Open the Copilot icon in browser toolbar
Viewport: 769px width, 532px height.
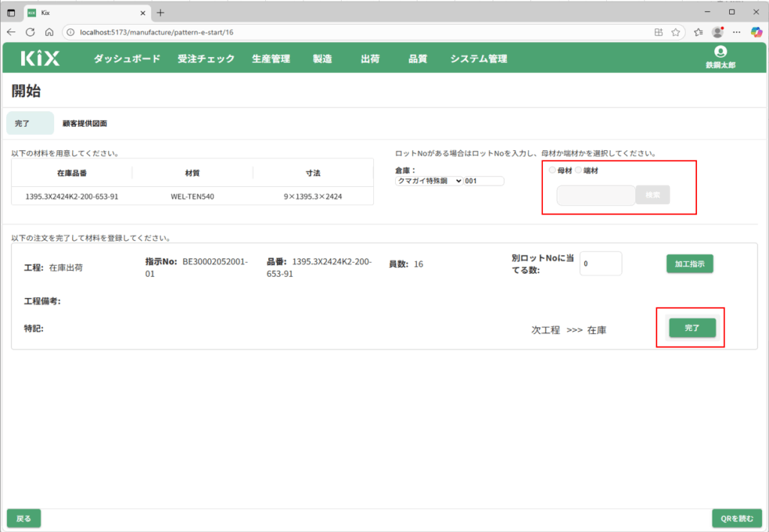click(756, 32)
